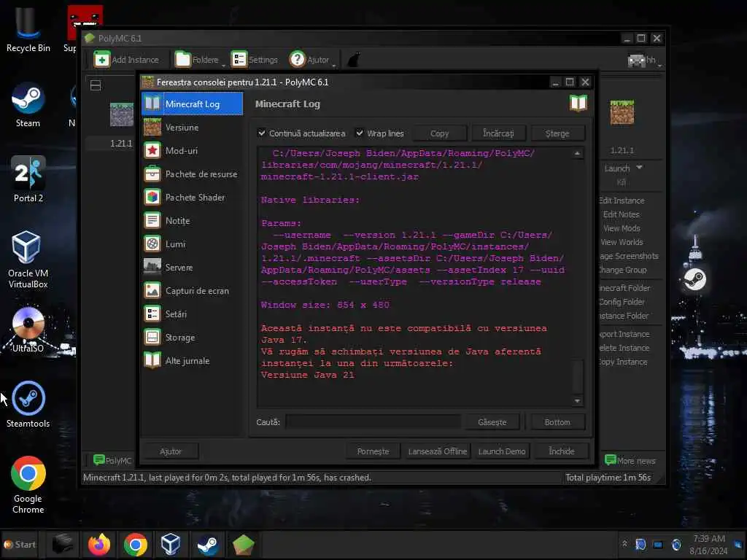
Task: Open UltraISO desktop icon
Action: click(28, 330)
